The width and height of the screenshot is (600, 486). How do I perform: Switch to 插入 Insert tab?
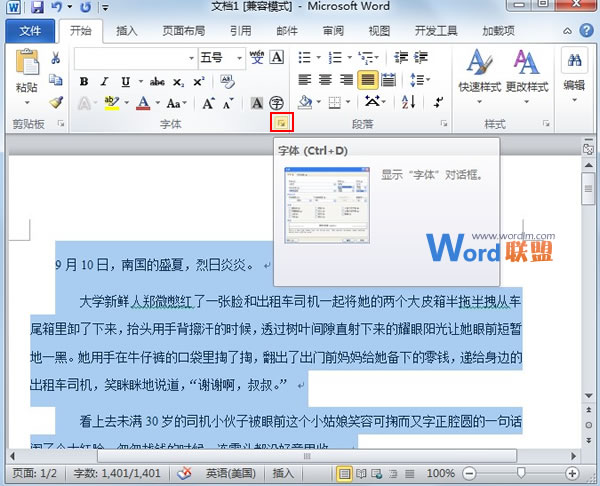[x=127, y=31]
